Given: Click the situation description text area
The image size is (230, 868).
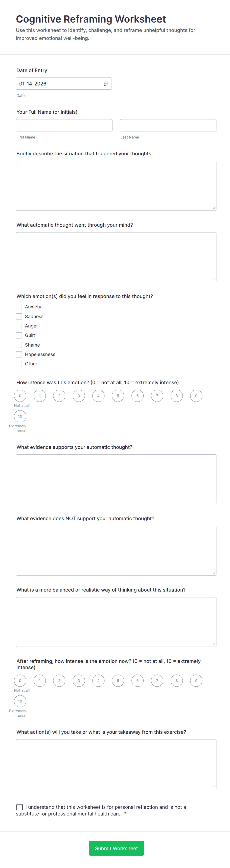Looking at the screenshot, I should tap(116, 185).
